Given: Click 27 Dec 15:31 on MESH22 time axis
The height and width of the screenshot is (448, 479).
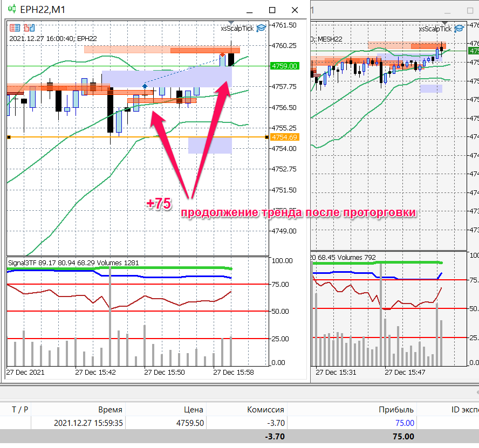Looking at the screenshot, I should coord(336,373).
